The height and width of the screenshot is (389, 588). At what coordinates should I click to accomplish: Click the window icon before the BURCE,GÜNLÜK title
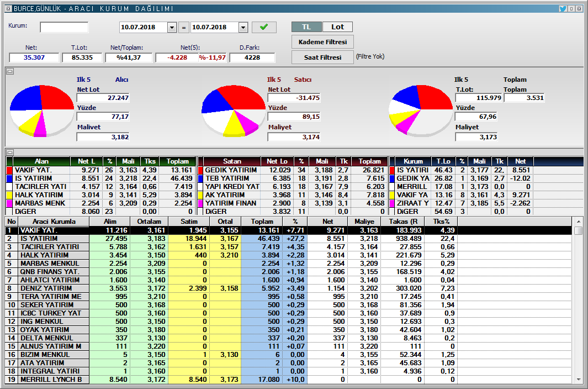(9, 8)
